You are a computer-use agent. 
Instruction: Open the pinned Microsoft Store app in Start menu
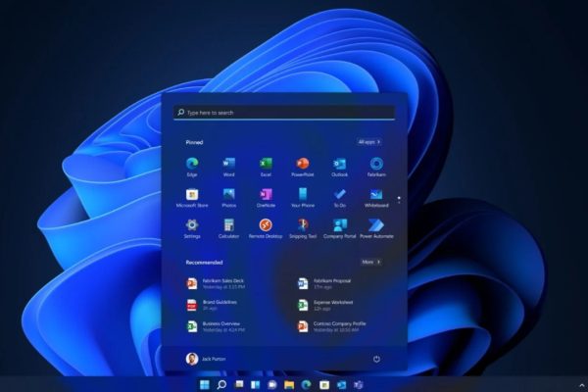click(x=192, y=198)
